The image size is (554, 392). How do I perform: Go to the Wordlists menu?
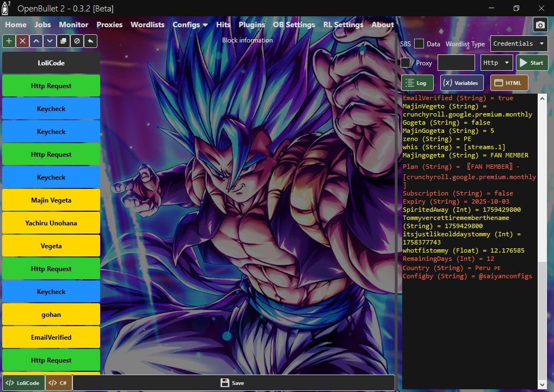pyautogui.click(x=147, y=24)
